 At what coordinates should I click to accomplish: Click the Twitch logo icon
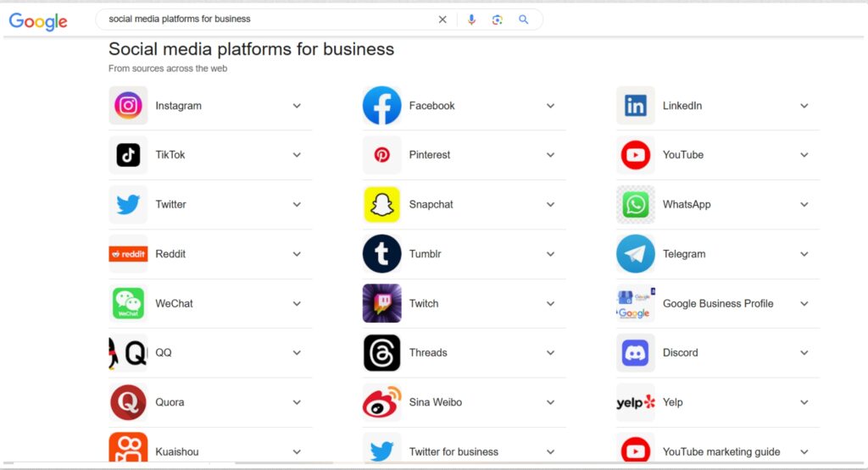pyautogui.click(x=382, y=303)
